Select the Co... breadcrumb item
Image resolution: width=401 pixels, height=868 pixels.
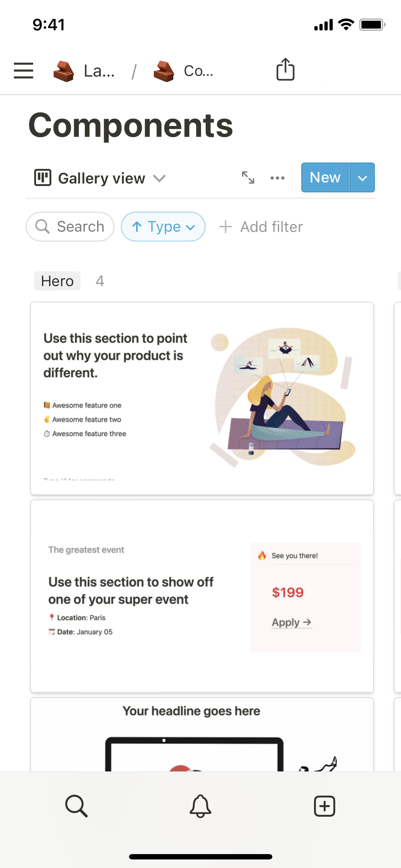tap(184, 71)
